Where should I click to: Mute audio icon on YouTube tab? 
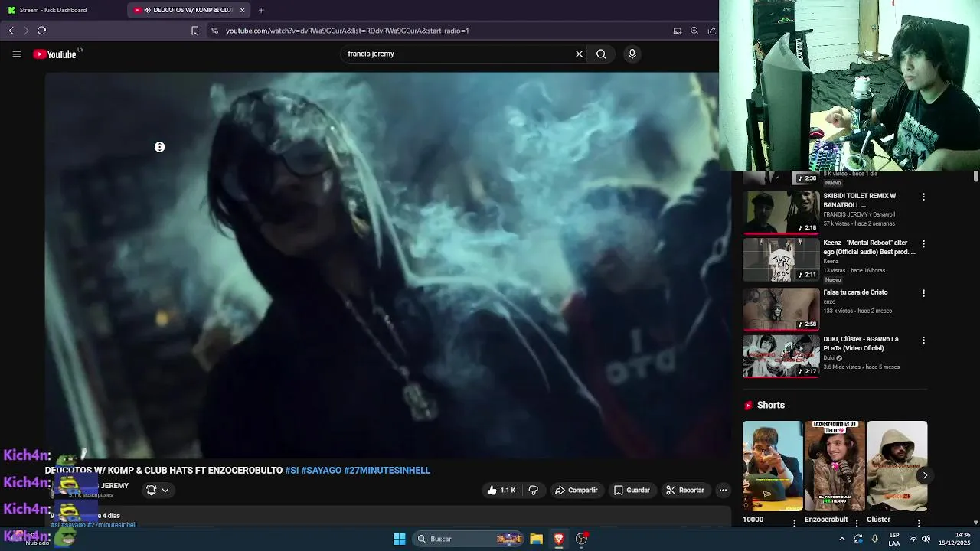pyautogui.click(x=147, y=10)
